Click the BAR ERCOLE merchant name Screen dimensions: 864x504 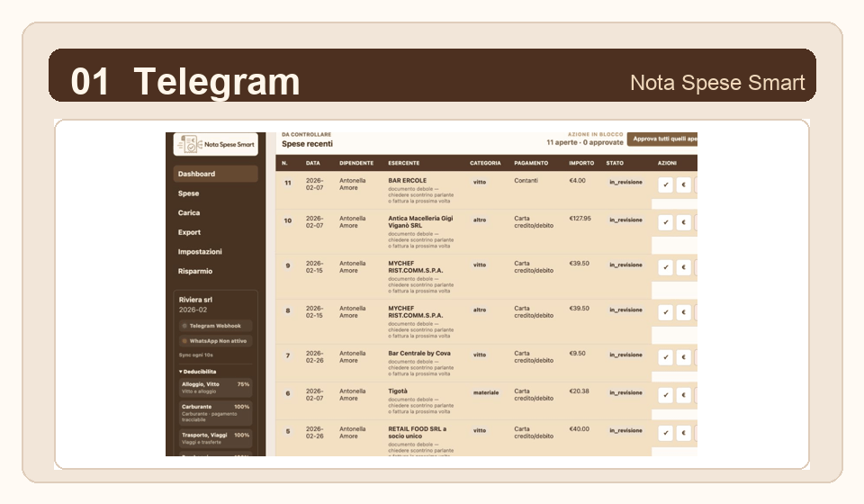point(407,181)
